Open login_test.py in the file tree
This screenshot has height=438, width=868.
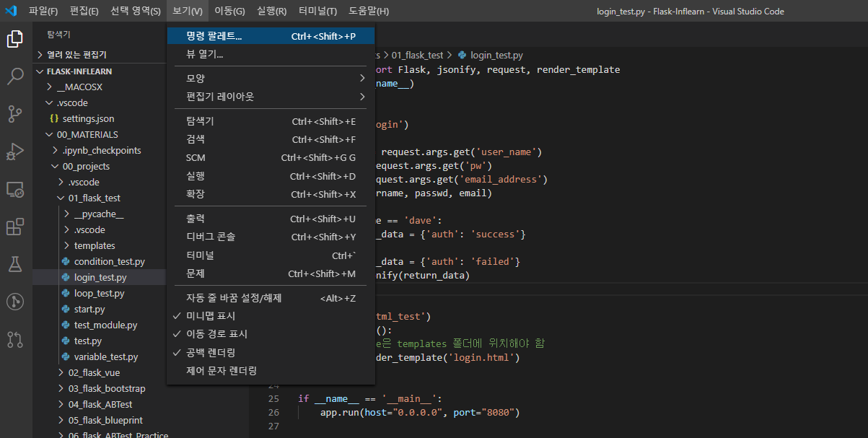point(99,277)
